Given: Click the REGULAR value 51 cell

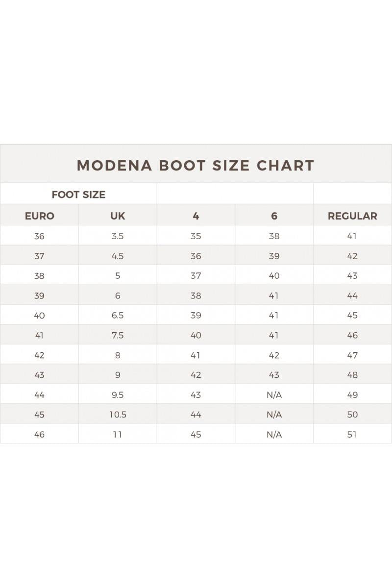Looking at the screenshot, I should (352, 434).
